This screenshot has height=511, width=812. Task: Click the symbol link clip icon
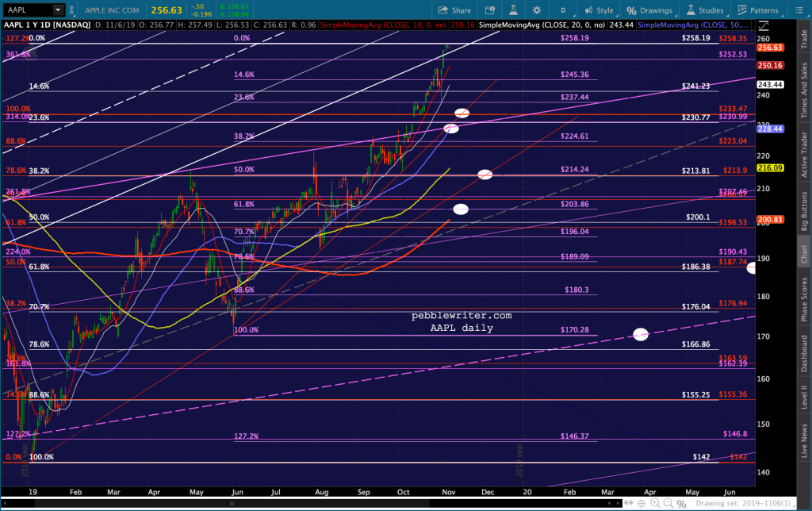(x=71, y=10)
